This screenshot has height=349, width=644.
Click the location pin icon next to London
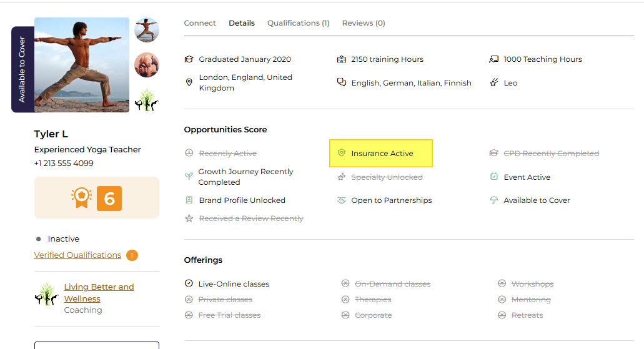(x=189, y=82)
